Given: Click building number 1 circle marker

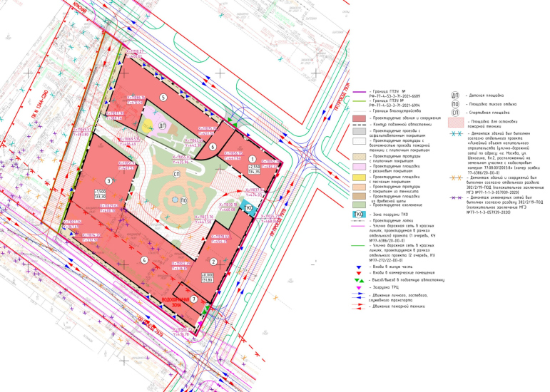Looking at the screenshot, I should pyautogui.click(x=251, y=160).
